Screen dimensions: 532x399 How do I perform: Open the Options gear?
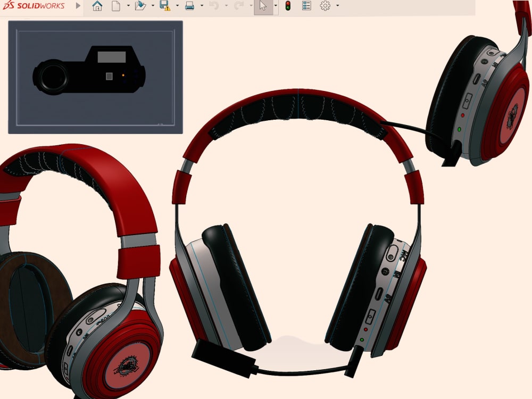[325, 6]
